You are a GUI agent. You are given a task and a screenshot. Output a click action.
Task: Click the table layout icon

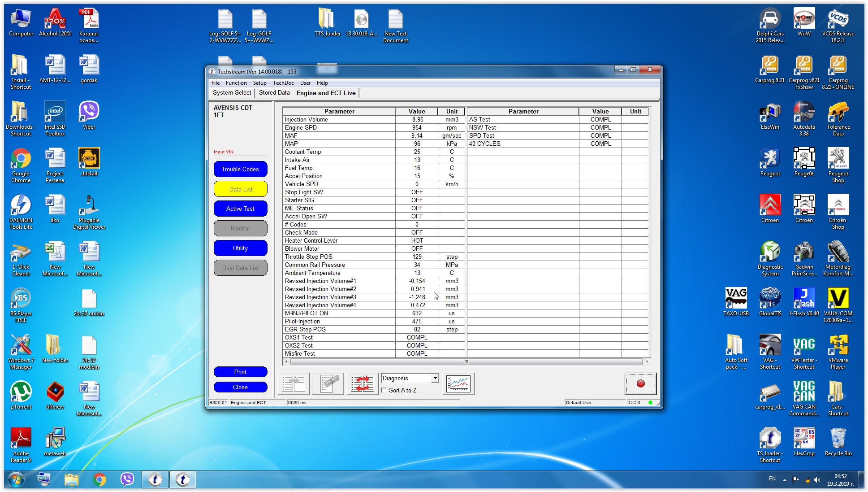tap(296, 382)
